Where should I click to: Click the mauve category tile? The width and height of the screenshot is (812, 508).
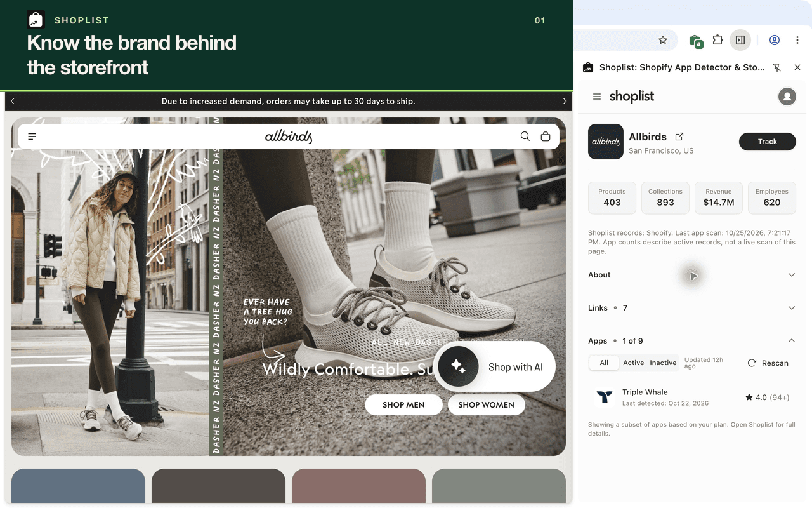click(358, 486)
